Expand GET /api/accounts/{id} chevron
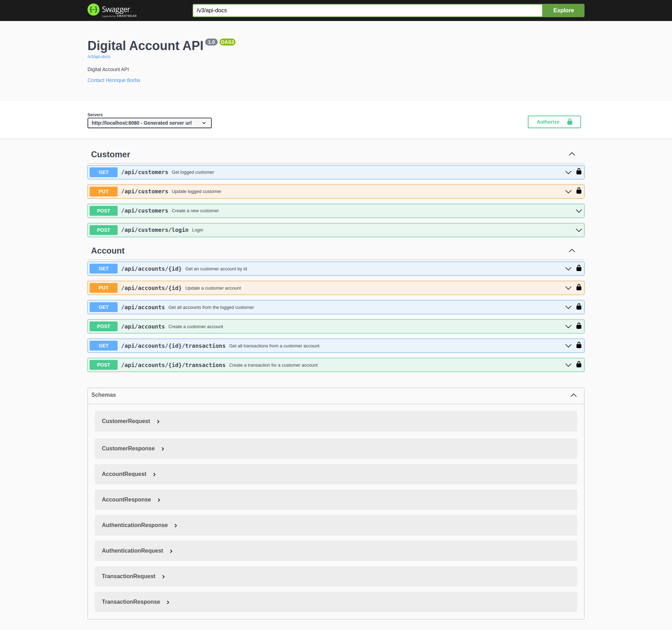The height and width of the screenshot is (630, 672). tap(568, 269)
